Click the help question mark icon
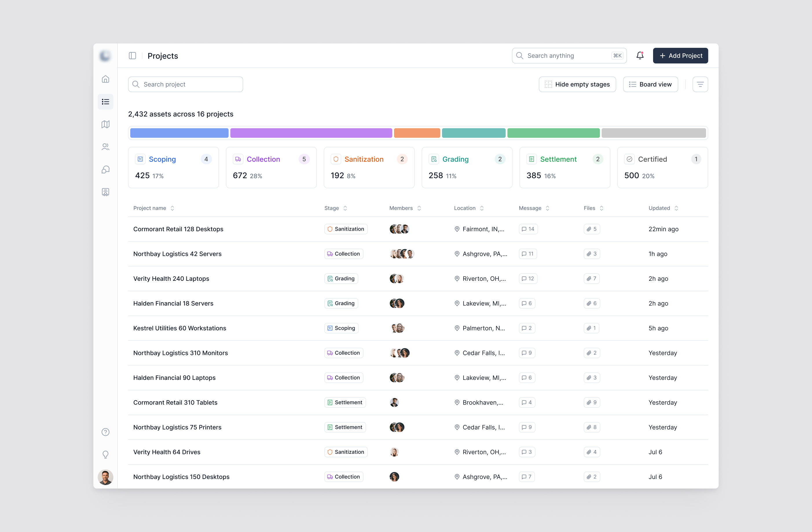 pyautogui.click(x=105, y=432)
